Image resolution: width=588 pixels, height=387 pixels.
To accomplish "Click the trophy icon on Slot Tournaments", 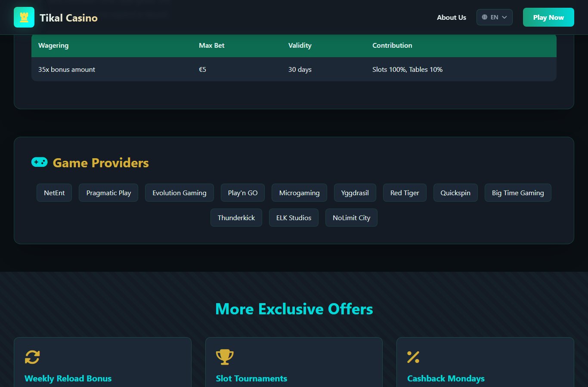I will coord(225,357).
